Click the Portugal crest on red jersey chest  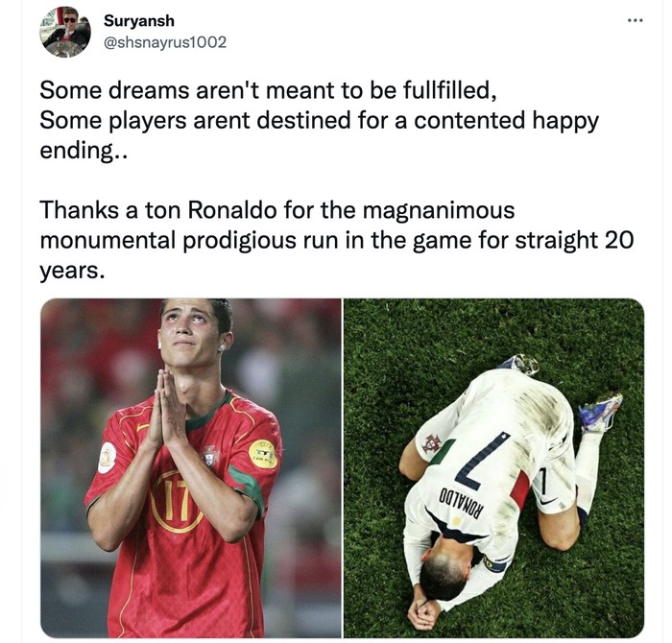tap(210, 456)
